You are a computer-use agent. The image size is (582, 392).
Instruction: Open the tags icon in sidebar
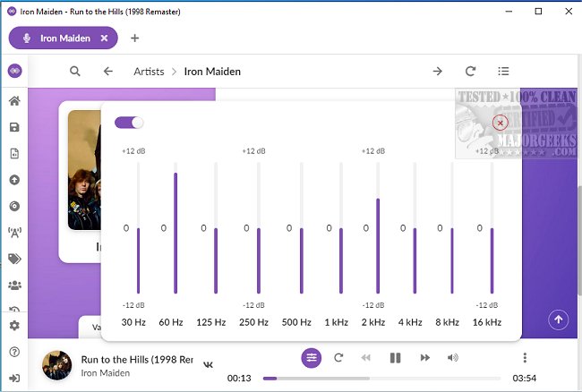[x=14, y=259]
